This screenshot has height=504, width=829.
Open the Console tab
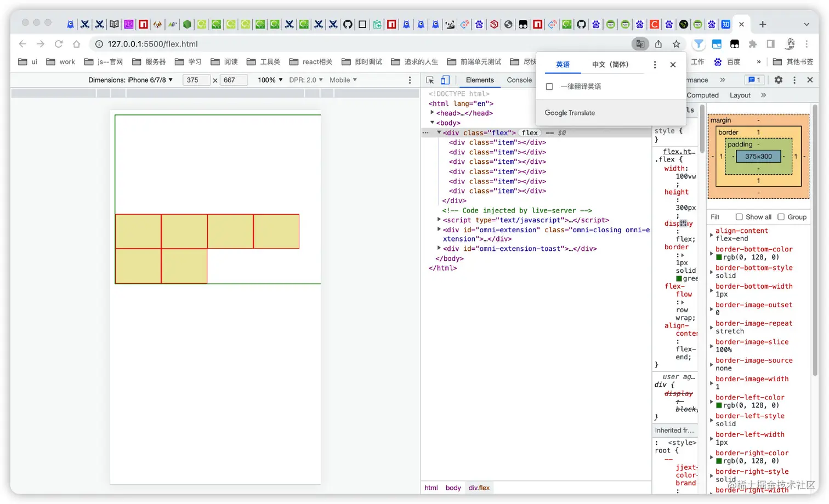click(x=519, y=80)
